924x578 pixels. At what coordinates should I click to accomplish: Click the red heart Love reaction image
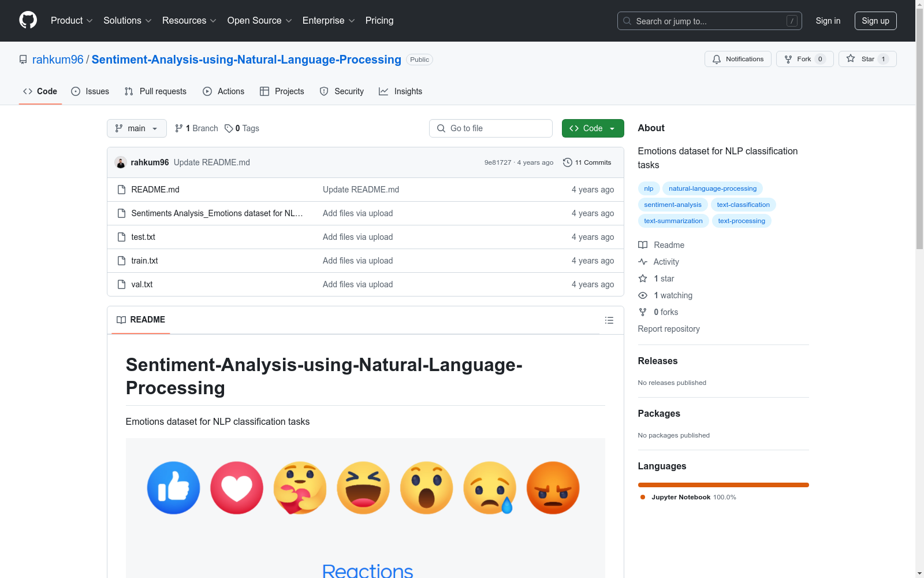pos(237,488)
